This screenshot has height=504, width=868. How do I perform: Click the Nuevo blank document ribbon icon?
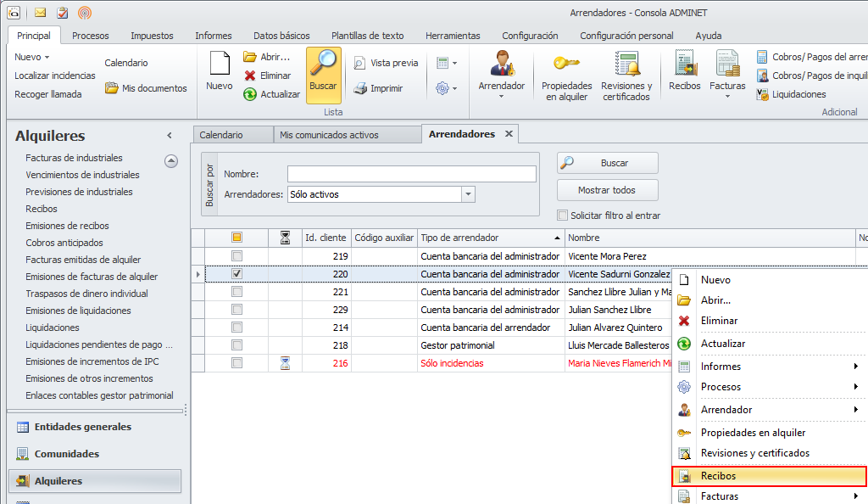coord(220,64)
